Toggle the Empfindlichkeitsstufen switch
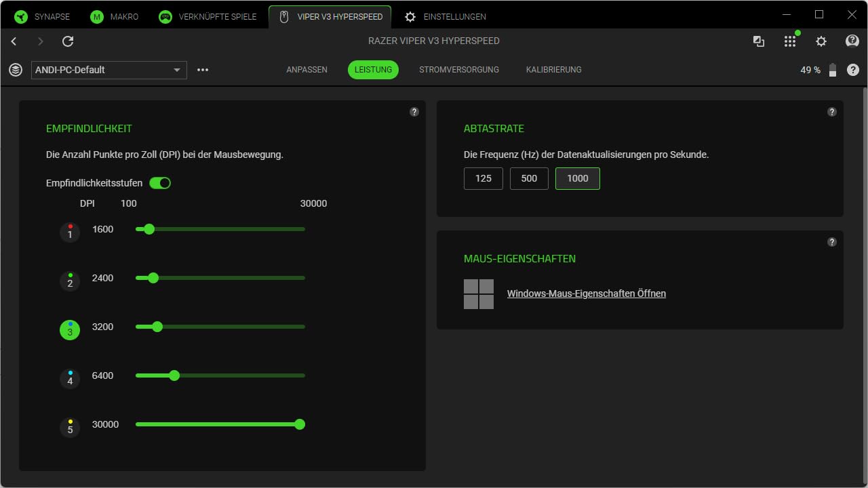The height and width of the screenshot is (488, 868). click(160, 183)
